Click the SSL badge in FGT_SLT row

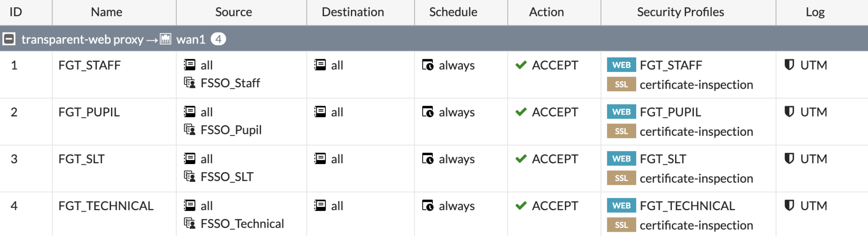pyautogui.click(x=621, y=178)
